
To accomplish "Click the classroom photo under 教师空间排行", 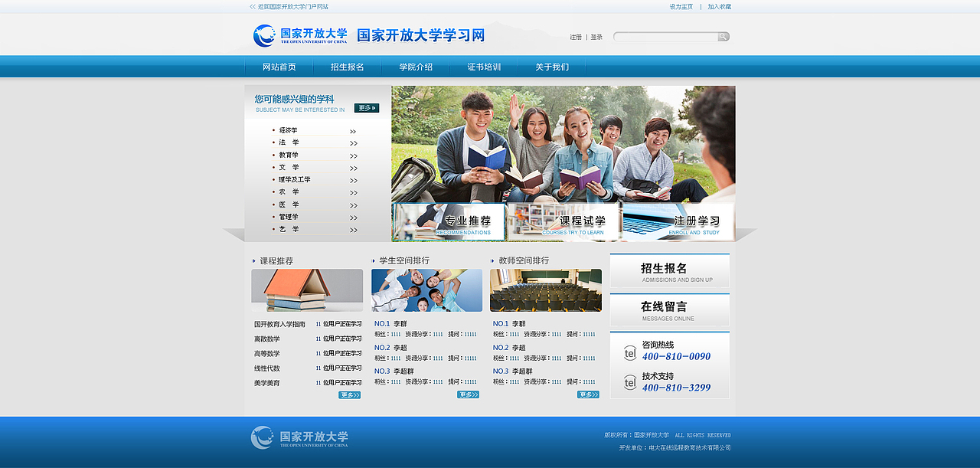I will (x=546, y=290).
